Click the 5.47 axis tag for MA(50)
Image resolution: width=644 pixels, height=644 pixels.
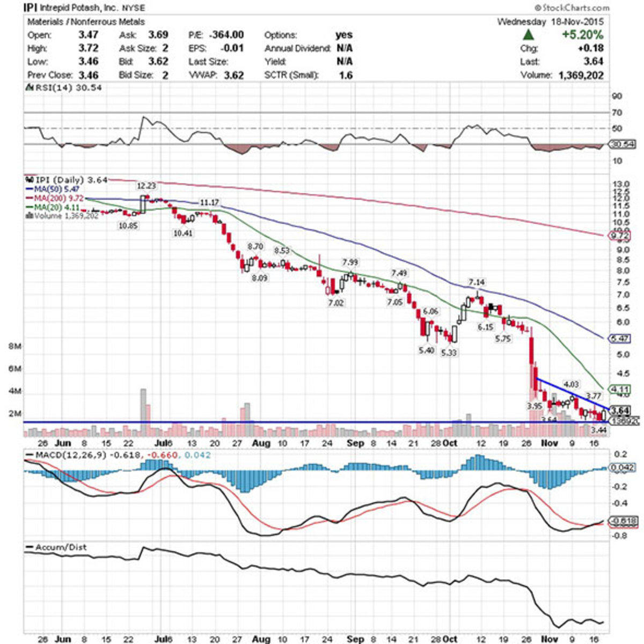[x=621, y=339]
